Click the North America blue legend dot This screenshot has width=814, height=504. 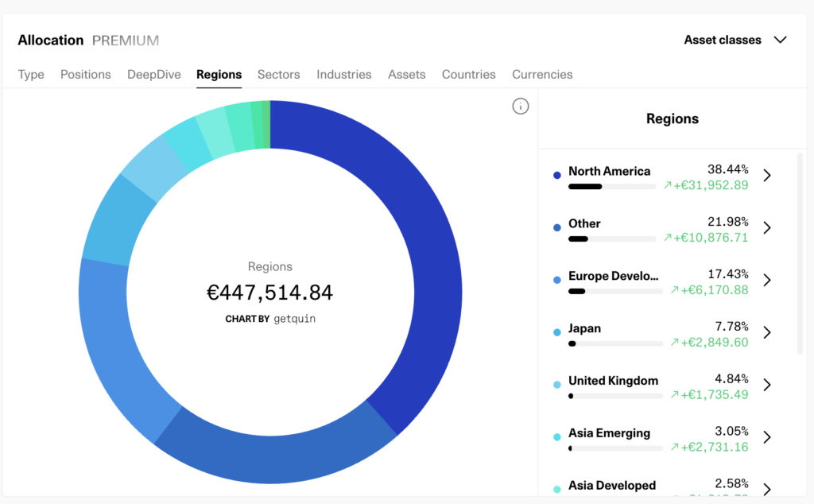click(557, 175)
